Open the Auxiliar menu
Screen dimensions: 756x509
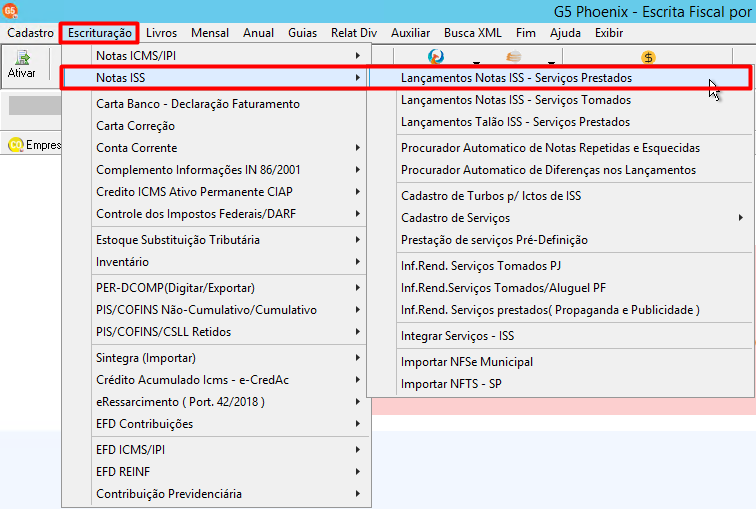coord(410,33)
